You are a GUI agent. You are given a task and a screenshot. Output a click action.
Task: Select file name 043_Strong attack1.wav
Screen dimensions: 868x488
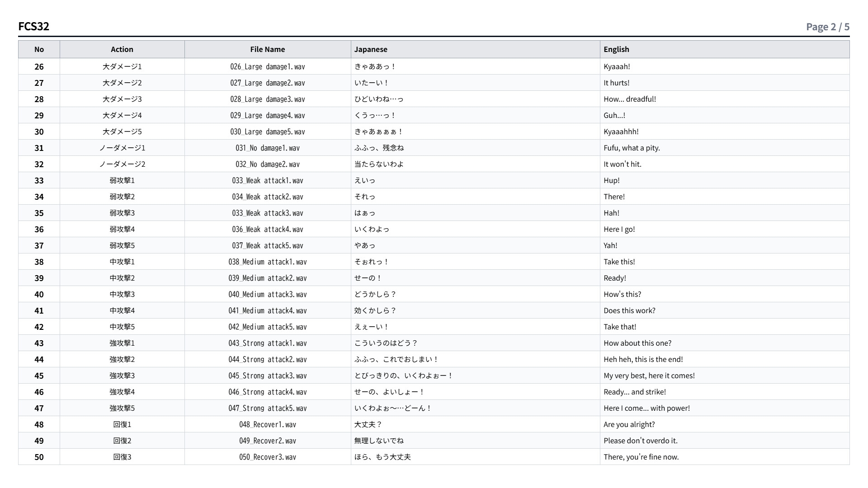(268, 343)
